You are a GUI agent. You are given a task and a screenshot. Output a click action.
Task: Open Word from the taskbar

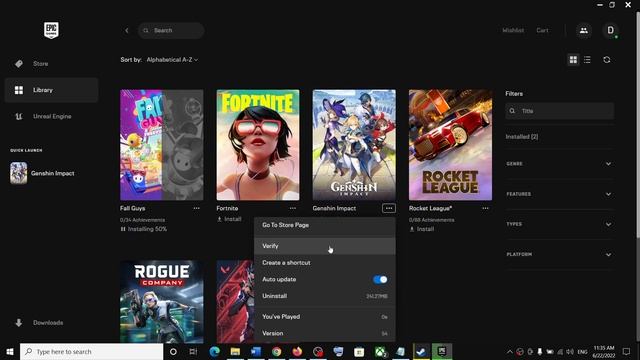pos(256,351)
